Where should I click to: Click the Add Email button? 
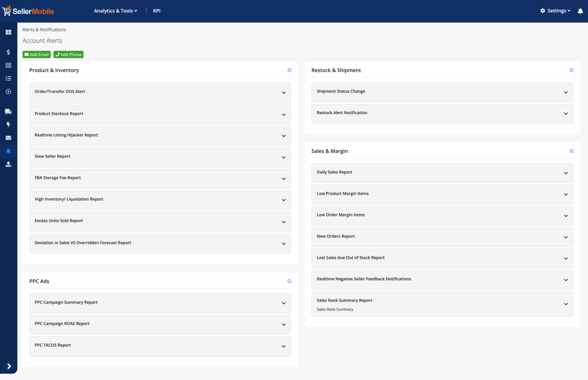pyautogui.click(x=36, y=55)
